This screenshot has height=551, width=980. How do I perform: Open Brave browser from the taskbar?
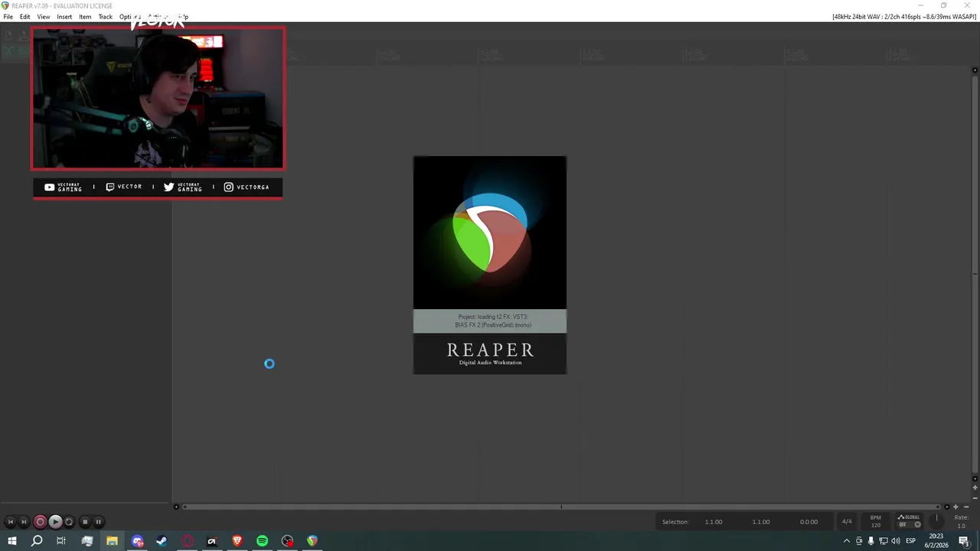237,541
